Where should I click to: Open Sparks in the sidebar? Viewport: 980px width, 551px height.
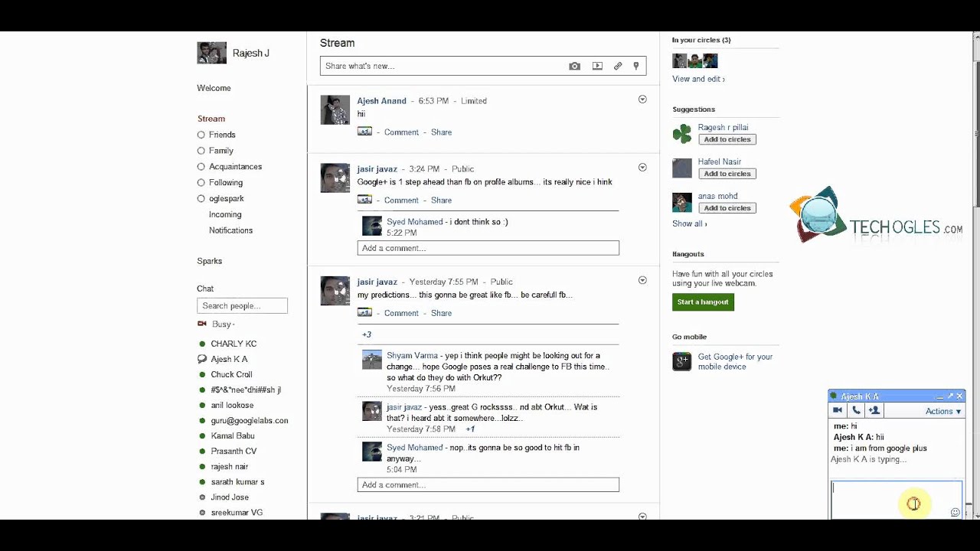click(209, 261)
